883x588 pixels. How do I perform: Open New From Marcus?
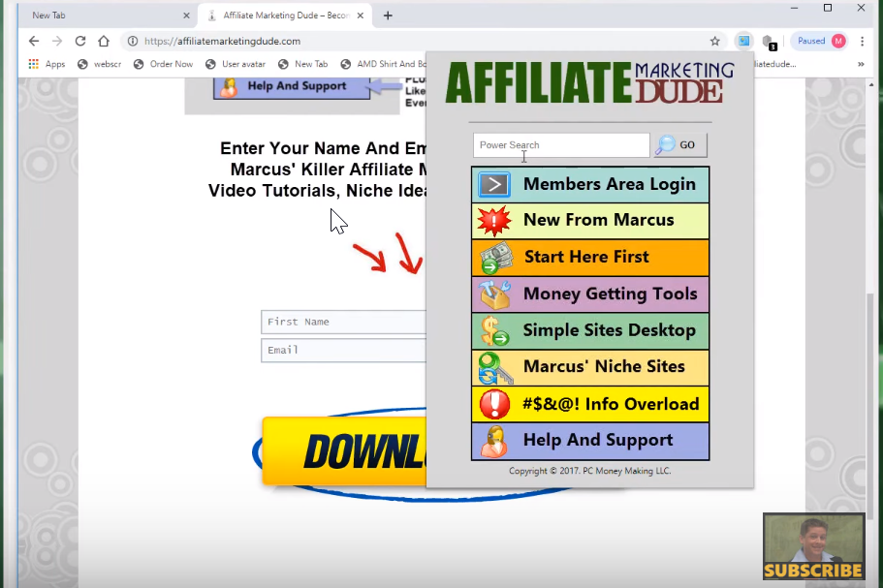click(x=590, y=221)
